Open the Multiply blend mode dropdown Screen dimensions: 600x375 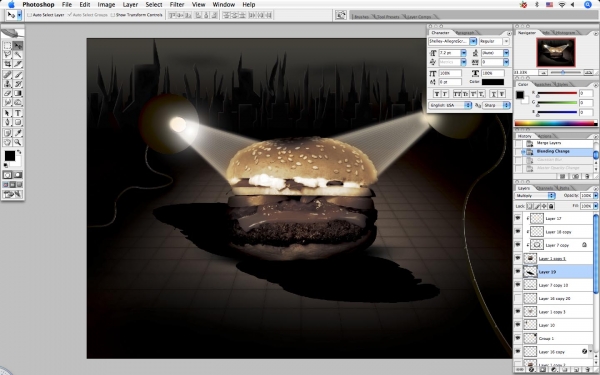pos(535,196)
